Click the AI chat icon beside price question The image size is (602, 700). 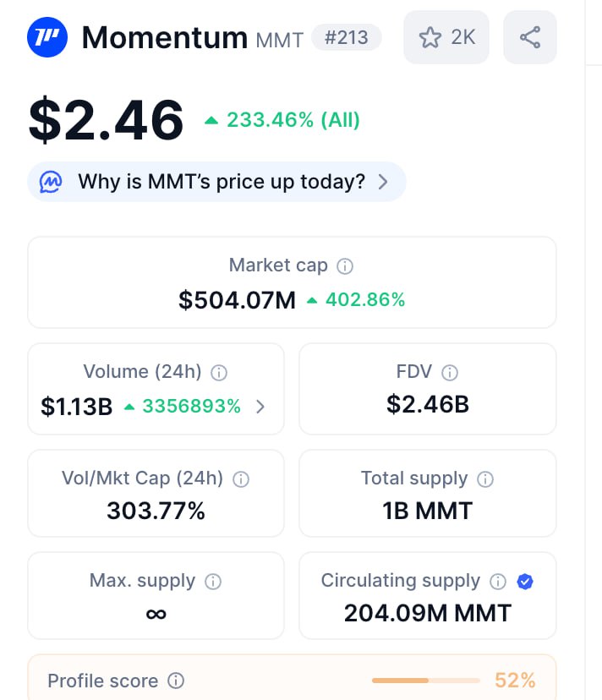pyautogui.click(x=51, y=182)
